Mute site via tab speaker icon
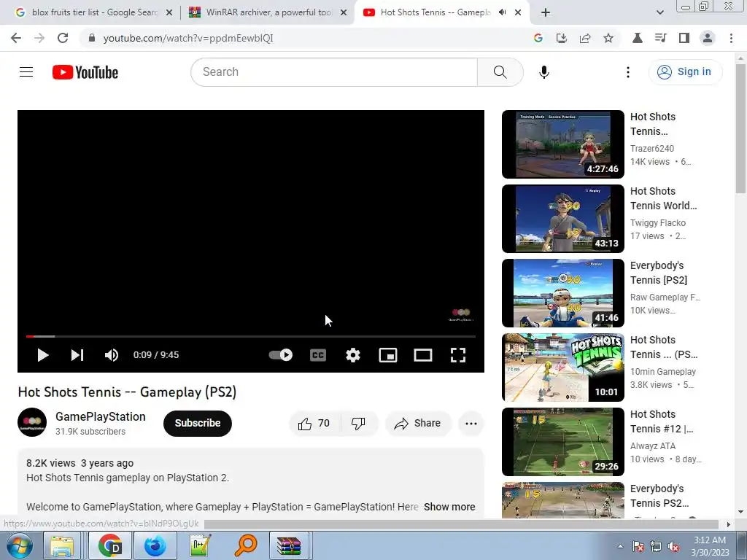The height and width of the screenshot is (560, 747). coord(502,12)
